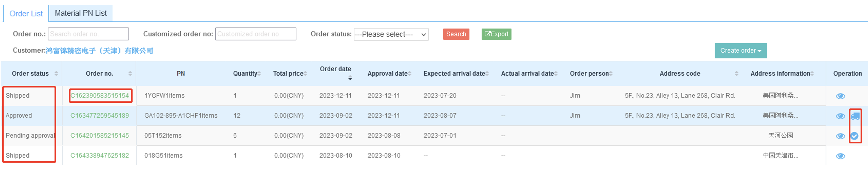Screen dimensions: 868x170
Task: Open order link C162390583515154
Action: click(x=100, y=95)
